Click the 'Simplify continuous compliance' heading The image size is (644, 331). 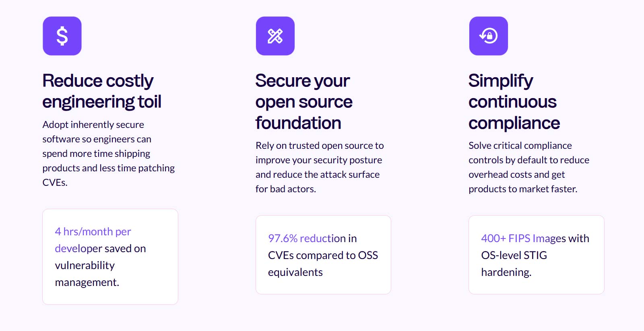pos(514,102)
